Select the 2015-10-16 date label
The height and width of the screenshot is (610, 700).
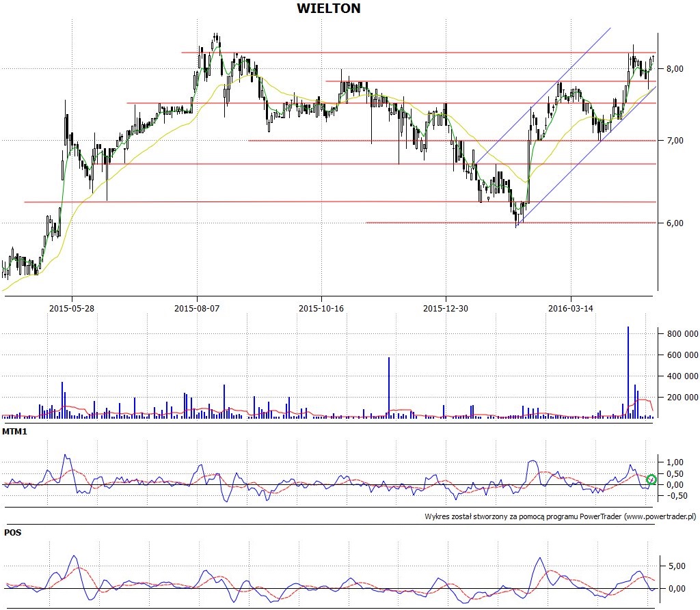tap(321, 308)
